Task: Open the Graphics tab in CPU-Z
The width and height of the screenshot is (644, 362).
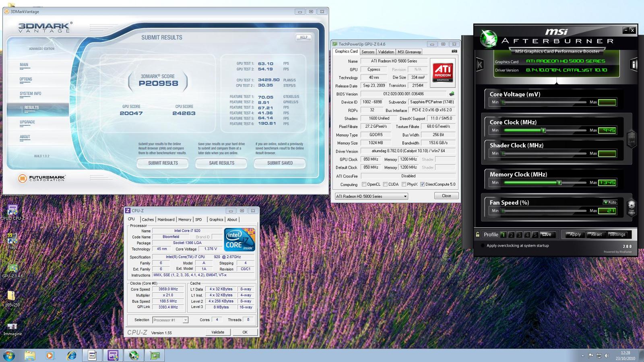Action: coord(216,219)
